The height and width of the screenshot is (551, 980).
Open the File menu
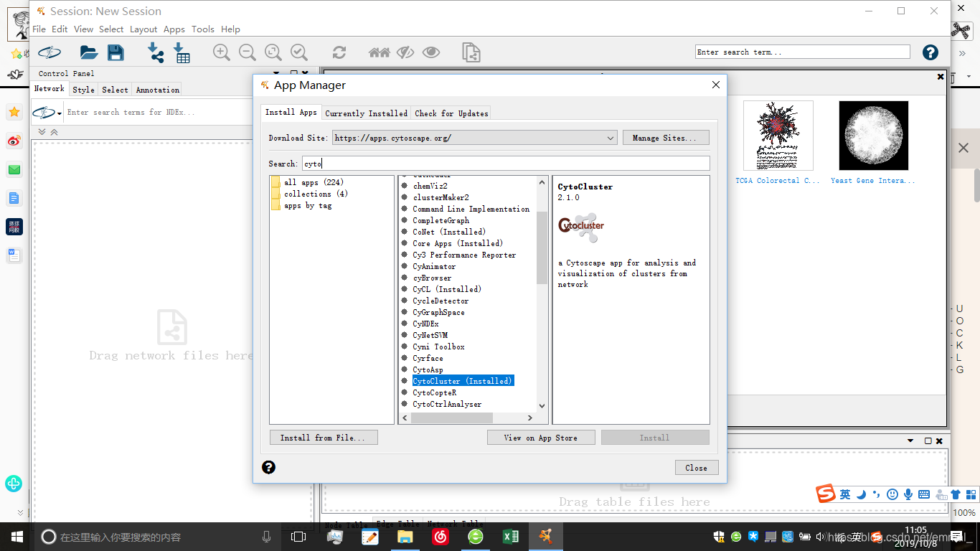[x=39, y=29]
